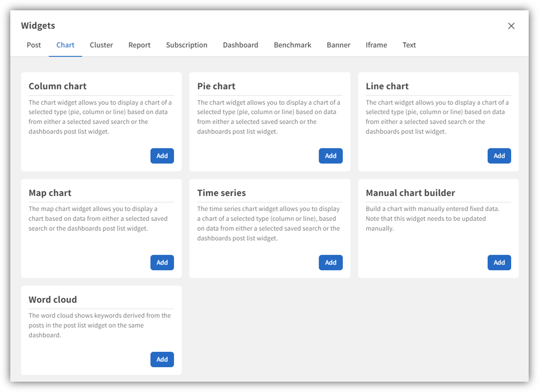This screenshot has width=539, height=392.
Task: Close the Widgets dialog
Action: [x=511, y=26]
